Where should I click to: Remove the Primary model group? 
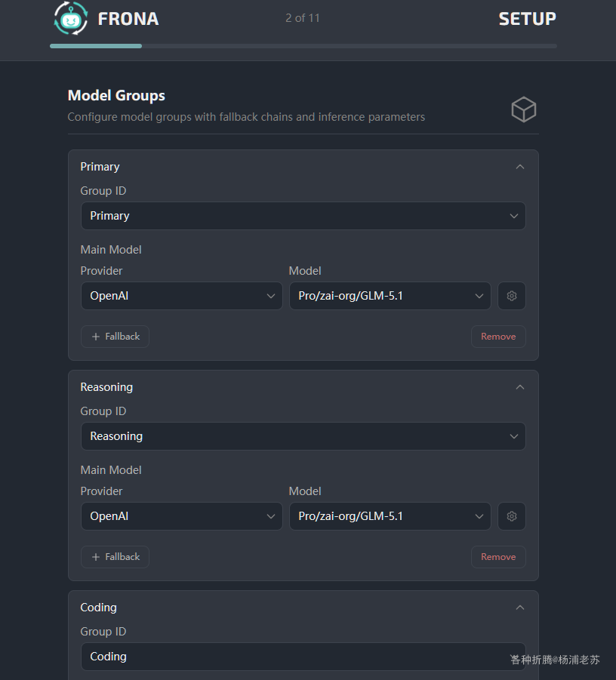pos(498,337)
